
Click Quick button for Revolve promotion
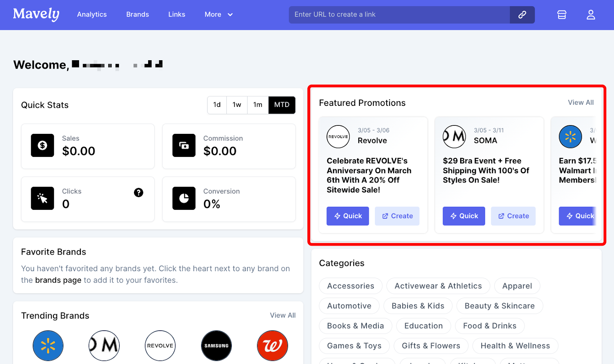tap(348, 216)
